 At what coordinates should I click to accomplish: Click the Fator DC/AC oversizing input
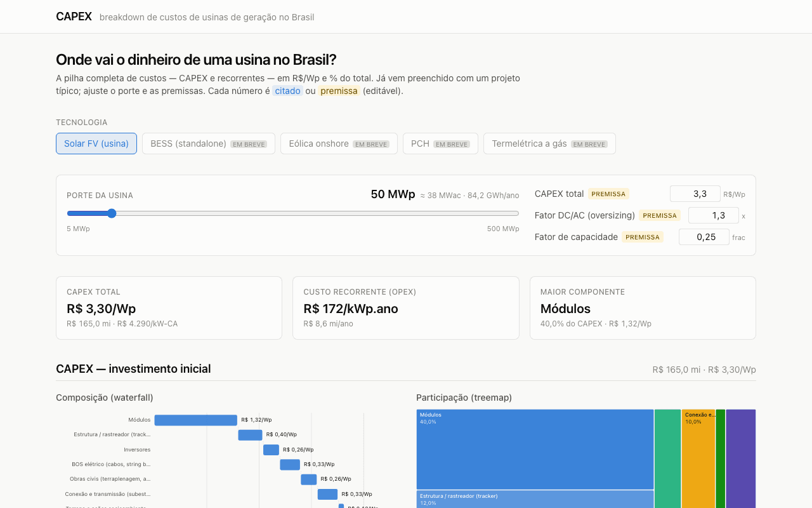(x=714, y=215)
